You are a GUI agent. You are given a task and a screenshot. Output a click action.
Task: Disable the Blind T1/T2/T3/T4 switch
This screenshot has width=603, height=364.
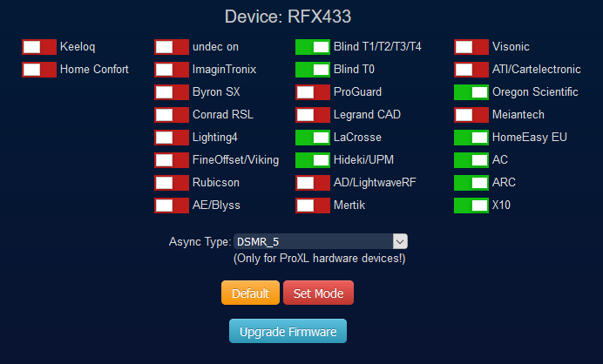[313, 47]
